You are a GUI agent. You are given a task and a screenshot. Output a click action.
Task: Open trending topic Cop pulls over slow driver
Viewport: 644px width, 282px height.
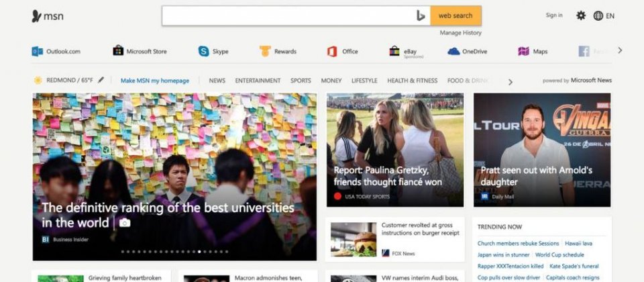click(x=508, y=277)
